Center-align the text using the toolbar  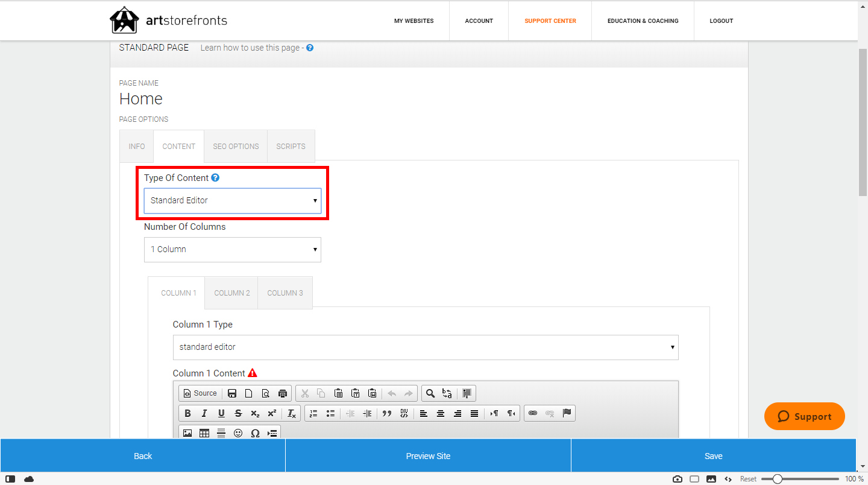click(440, 413)
